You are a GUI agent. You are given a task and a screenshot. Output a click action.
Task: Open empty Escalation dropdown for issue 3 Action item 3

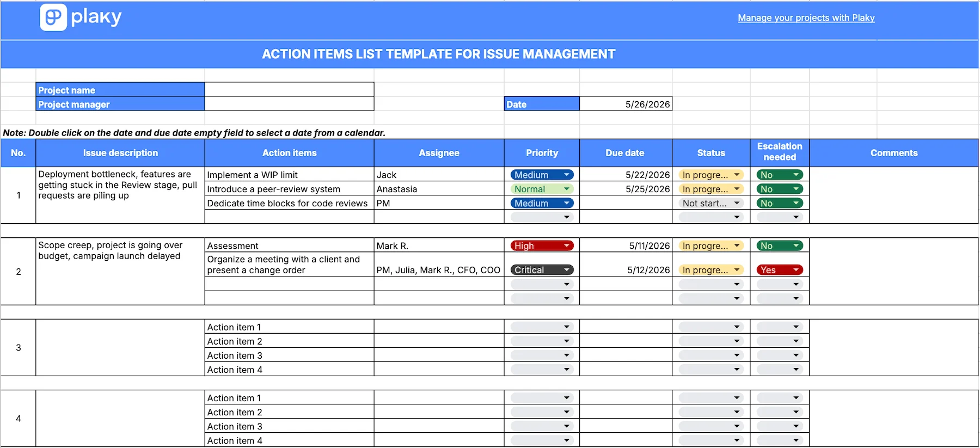780,355
